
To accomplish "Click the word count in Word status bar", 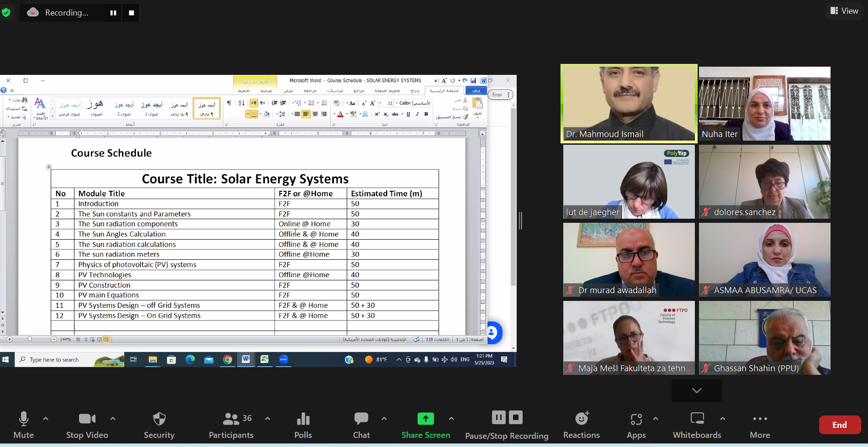I will click(x=437, y=339).
